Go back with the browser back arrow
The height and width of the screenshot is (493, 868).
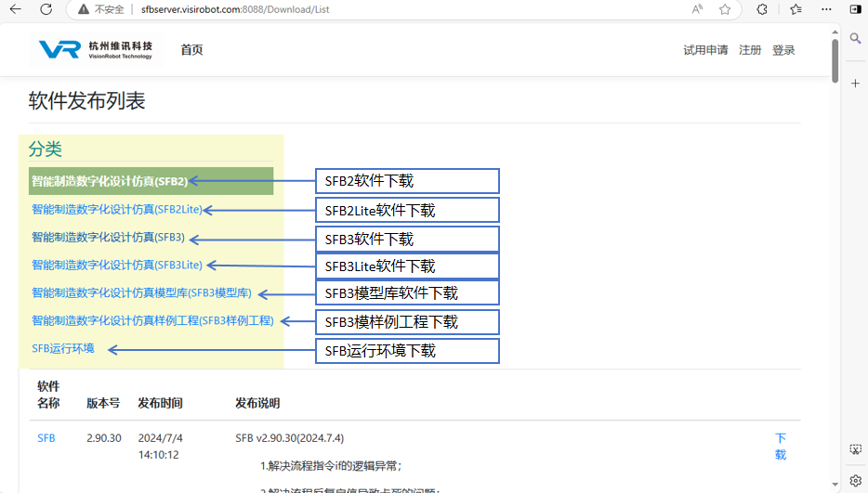pyautogui.click(x=16, y=9)
